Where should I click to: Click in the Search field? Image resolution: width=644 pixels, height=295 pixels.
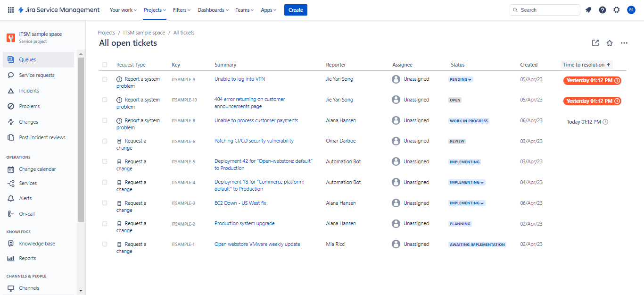(545, 10)
